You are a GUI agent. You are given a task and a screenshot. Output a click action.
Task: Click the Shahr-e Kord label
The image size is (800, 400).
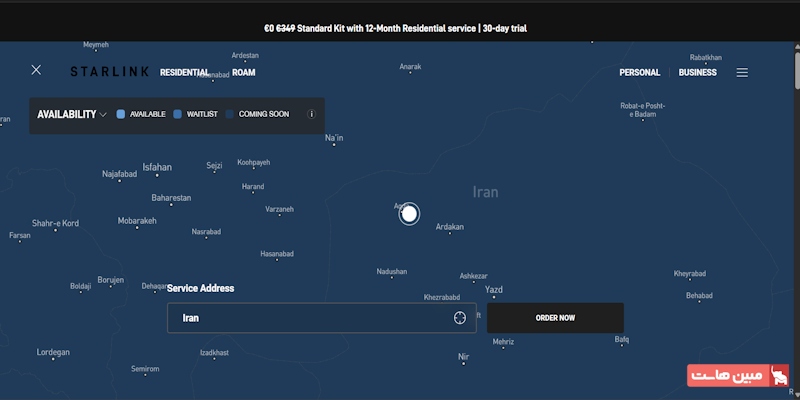click(56, 223)
